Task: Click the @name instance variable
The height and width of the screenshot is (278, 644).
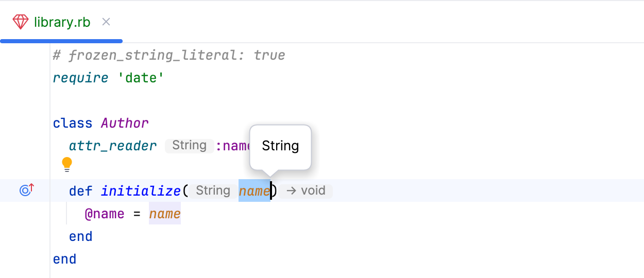Action: click(105, 214)
